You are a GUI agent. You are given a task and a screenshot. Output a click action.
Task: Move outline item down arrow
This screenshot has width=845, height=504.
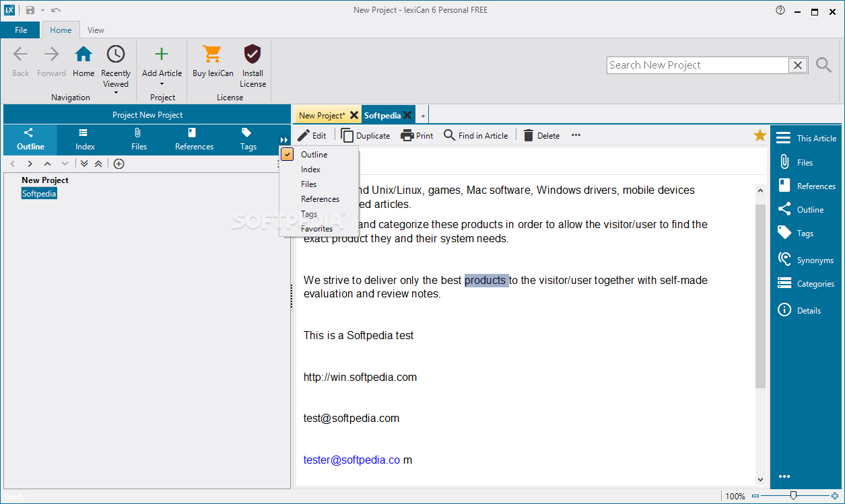(x=65, y=164)
